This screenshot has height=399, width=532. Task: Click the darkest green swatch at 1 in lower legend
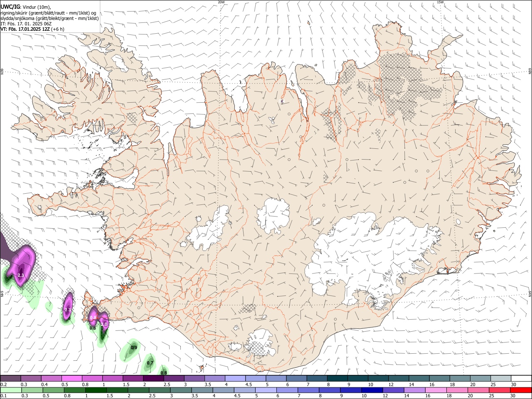click(96, 390)
